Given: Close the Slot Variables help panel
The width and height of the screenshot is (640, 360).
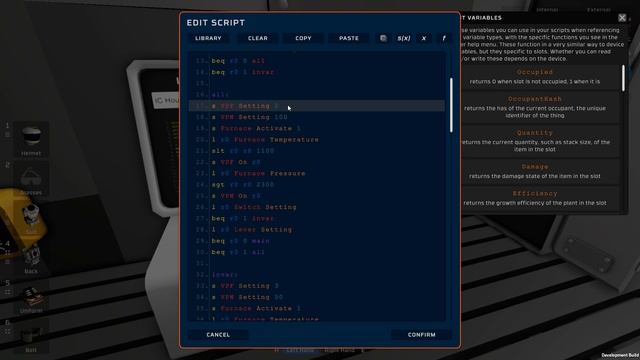Looking at the screenshot, I should coord(622,18).
